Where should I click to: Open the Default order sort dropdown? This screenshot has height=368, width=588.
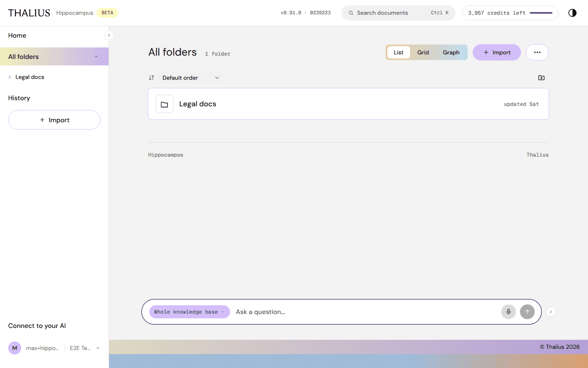(x=191, y=78)
